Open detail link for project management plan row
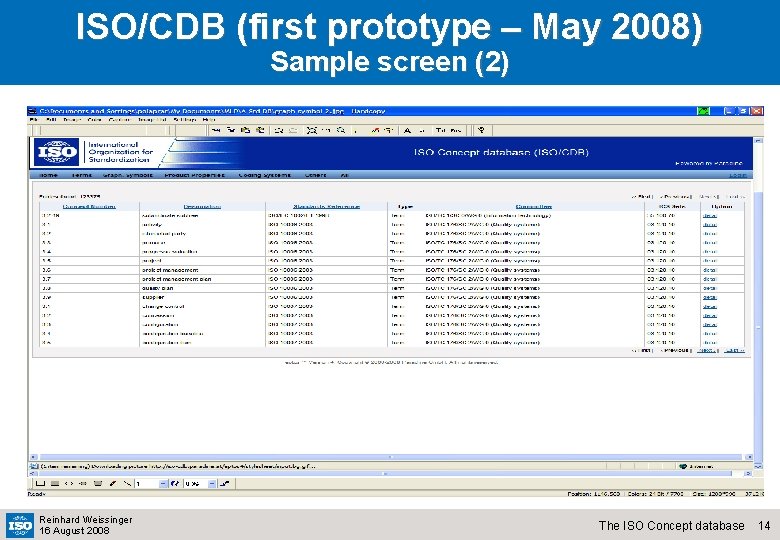Image resolution: width=780 pixels, height=540 pixels. (709, 279)
